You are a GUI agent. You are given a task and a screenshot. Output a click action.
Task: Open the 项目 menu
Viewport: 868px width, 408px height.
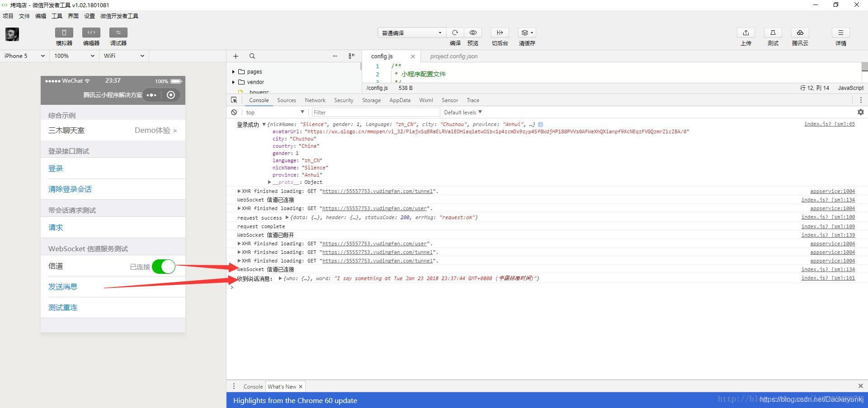pyautogui.click(x=8, y=16)
